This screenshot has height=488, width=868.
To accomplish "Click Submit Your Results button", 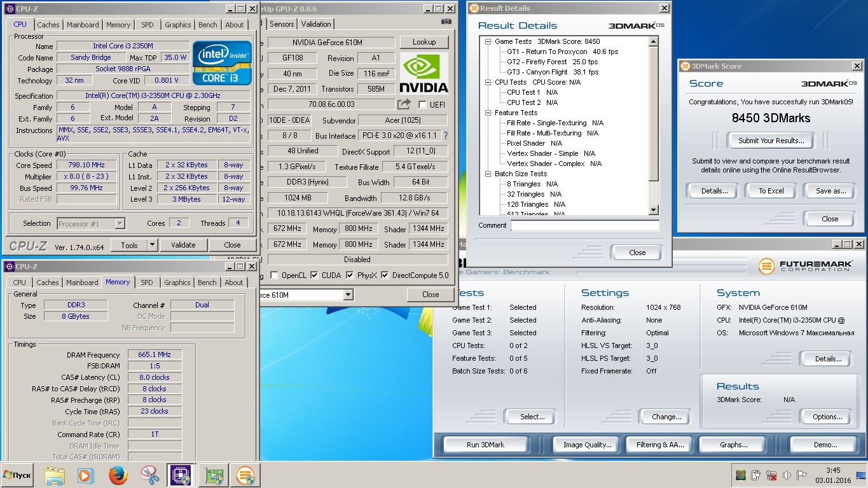I will [771, 141].
